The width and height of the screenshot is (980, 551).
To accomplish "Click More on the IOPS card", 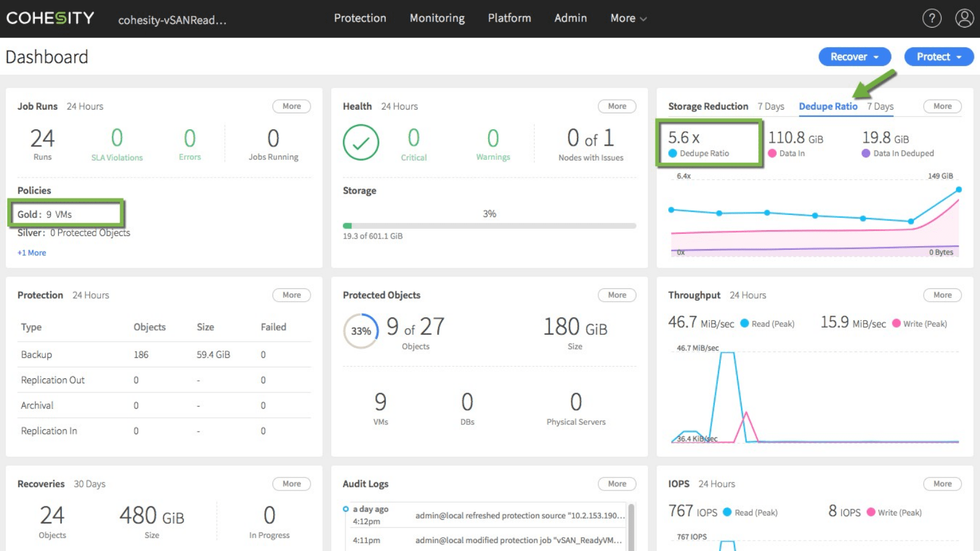I will [x=943, y=484].
